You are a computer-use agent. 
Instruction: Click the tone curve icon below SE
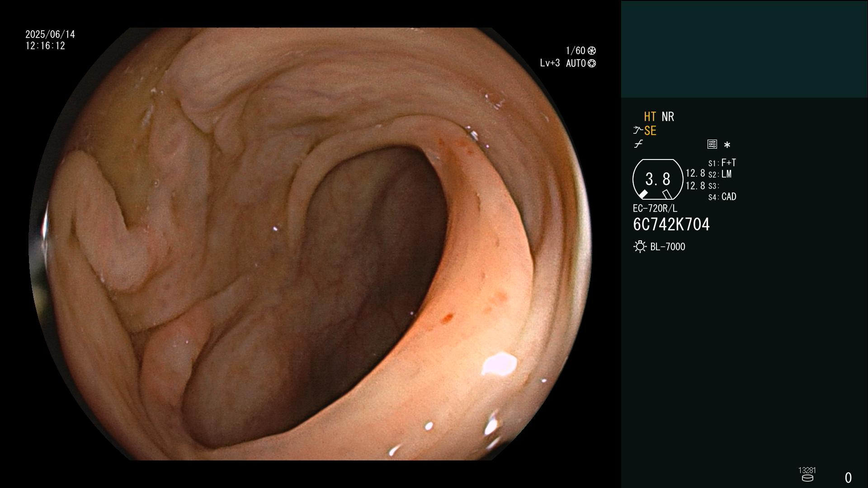[x=638, y=144]
